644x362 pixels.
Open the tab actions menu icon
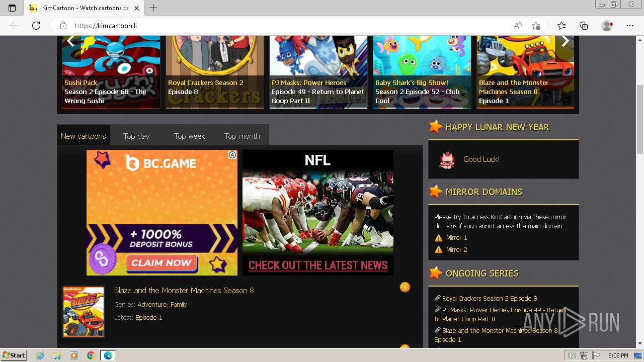[12, 8]
